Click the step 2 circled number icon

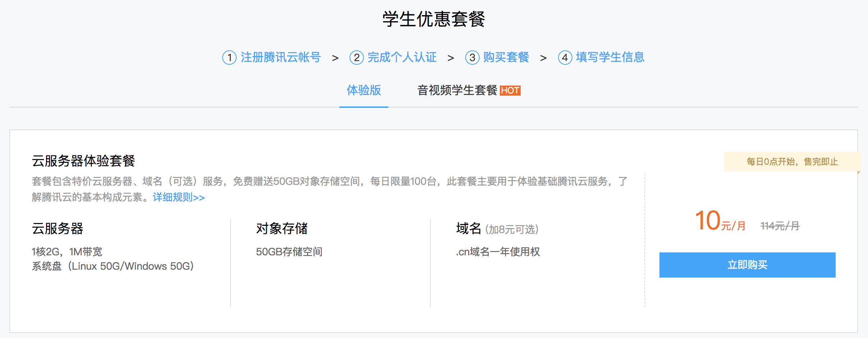pyautogui.click(x=357, y=58)
